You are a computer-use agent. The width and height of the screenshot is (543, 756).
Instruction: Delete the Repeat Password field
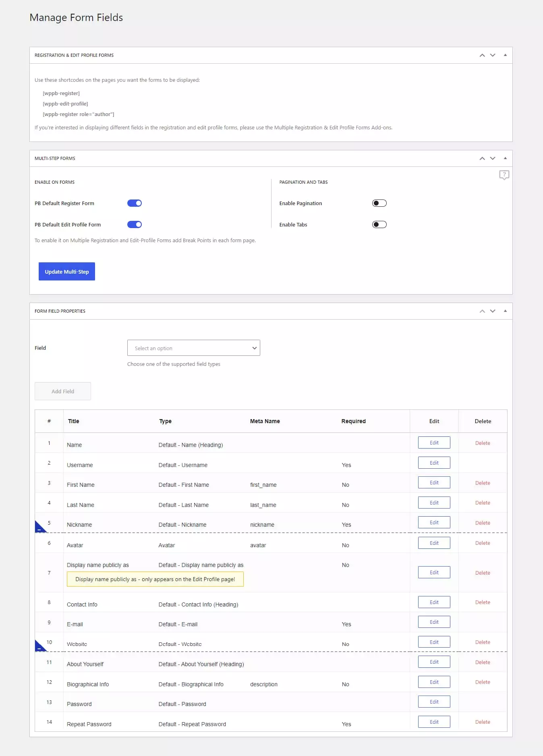point(483,722)
